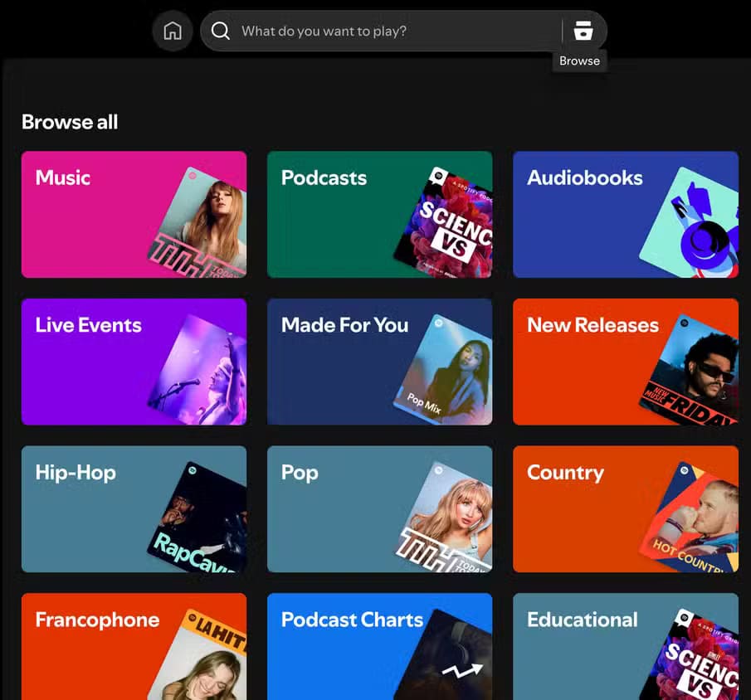The width and height of the screenshot is (751, 700).
Task: Click the 'Browse all' heading
Action: [70, 122]
